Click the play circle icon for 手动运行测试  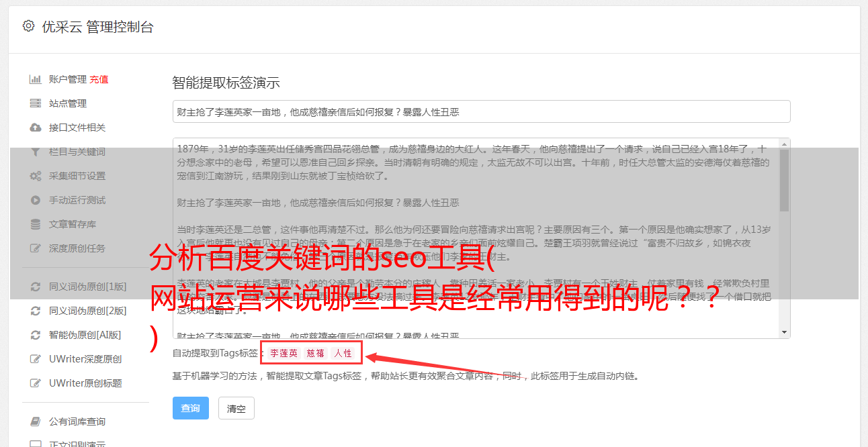pyautogui.click(x=35, y=200)
